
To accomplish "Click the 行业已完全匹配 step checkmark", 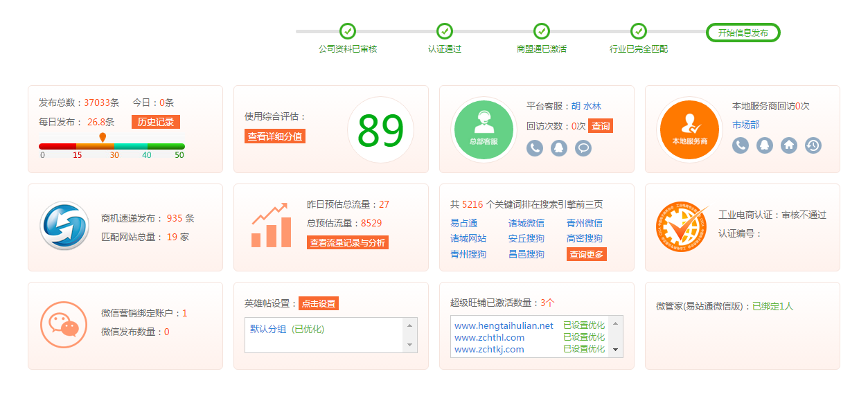I will [x=639, y=32].
